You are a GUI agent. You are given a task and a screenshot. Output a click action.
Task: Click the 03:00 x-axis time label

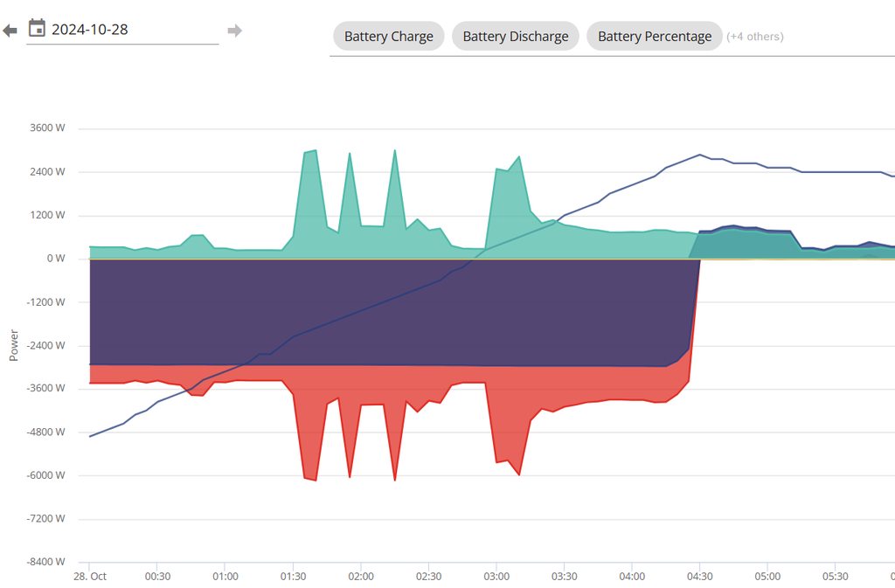coord(496,577)
